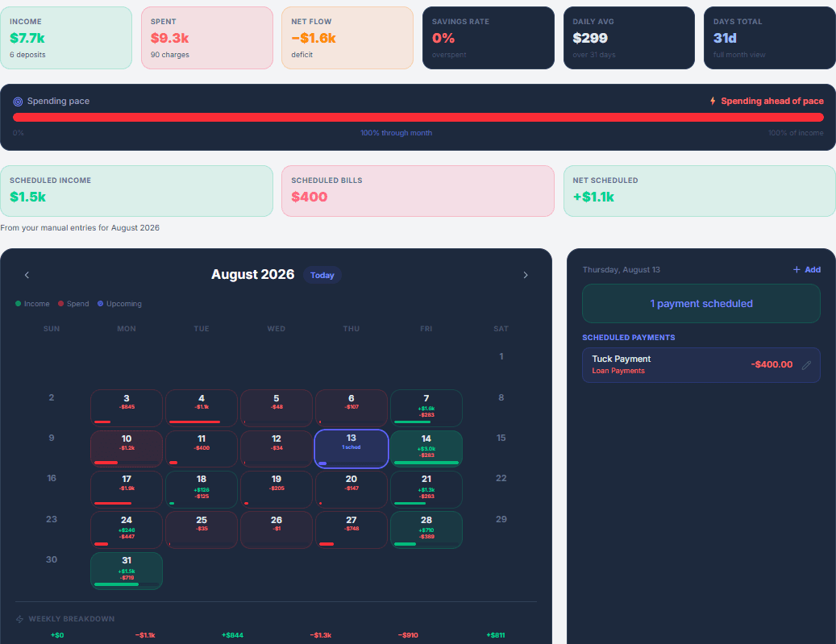Screen dimensions: 836x644
Task: Select August 21 on calendar
Action: 426,489
